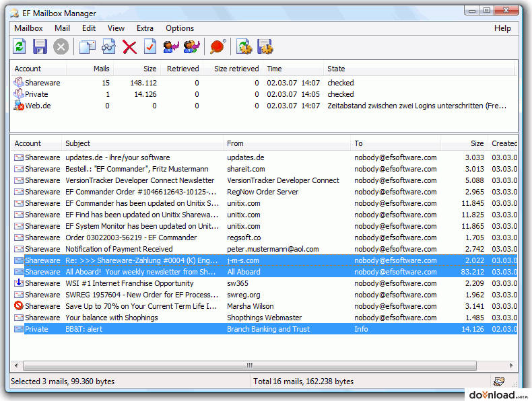
Task: Click the copy mail pages icon
Action: click(x=87, y=47)
